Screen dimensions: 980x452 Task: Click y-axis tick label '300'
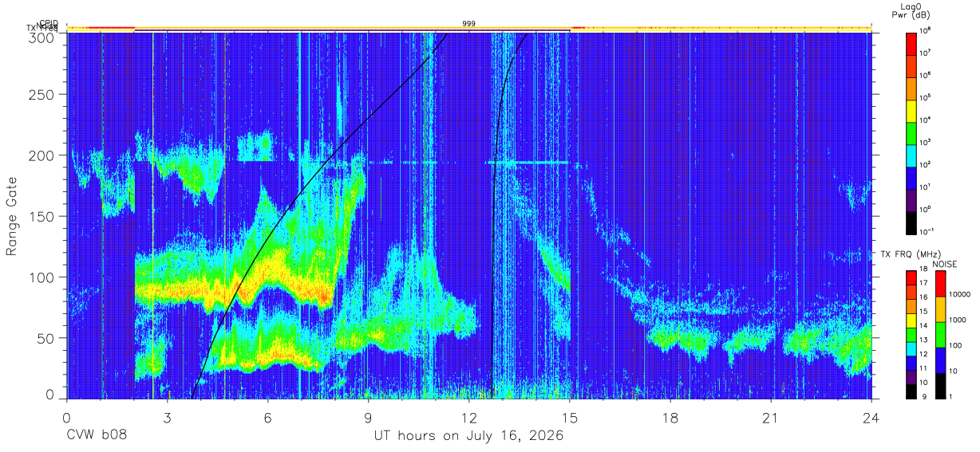click(x=43, y=37)
